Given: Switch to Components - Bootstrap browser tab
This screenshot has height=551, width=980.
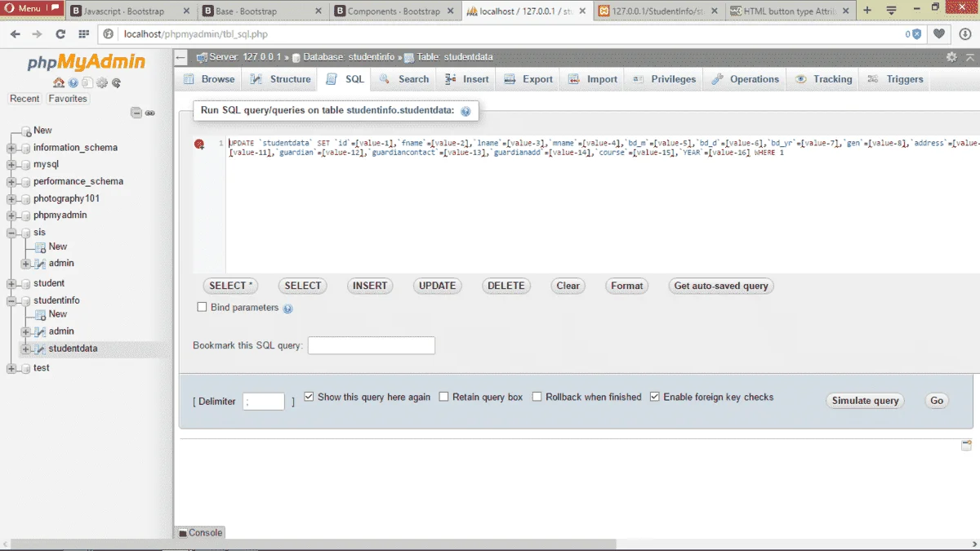Looking at the screenshot, I should click(x=396, y=11).
